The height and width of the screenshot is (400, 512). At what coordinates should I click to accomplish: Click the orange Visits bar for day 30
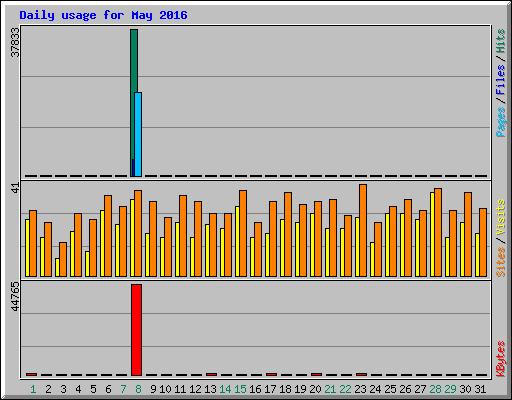click(x=468, y=234)
